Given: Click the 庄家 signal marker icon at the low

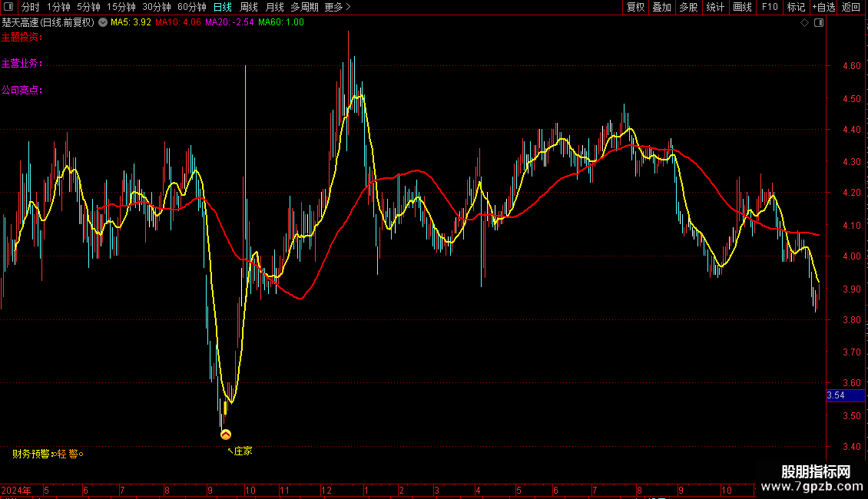Looking at the screenshot, I should [x=225, y=435].
